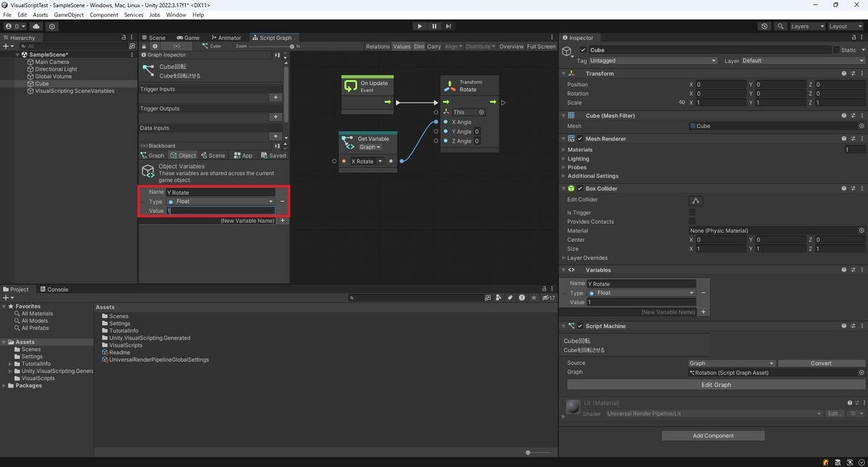The height and width of the screenshot is (467, 868).
Task: Open the Source dropdown showing Graph
Action: 732,363
